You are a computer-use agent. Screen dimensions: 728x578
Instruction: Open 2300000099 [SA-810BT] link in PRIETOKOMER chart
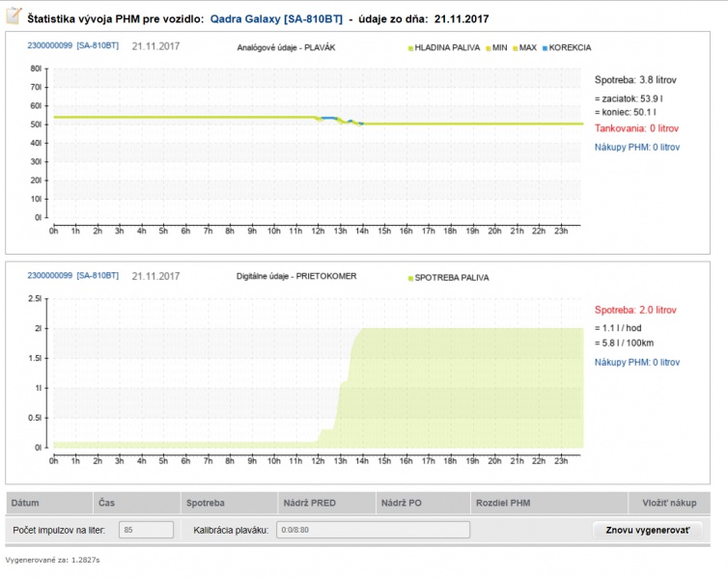pyautogui.click(x=72, y=276)
